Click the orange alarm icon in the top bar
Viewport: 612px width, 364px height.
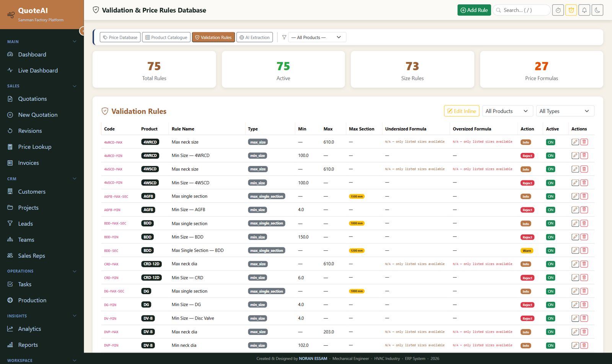point(571,10)
